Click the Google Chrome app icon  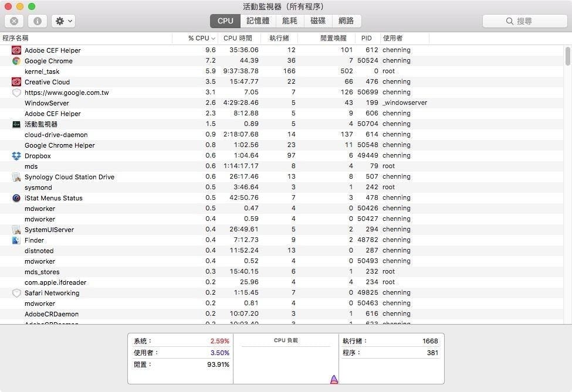(16, 61)
